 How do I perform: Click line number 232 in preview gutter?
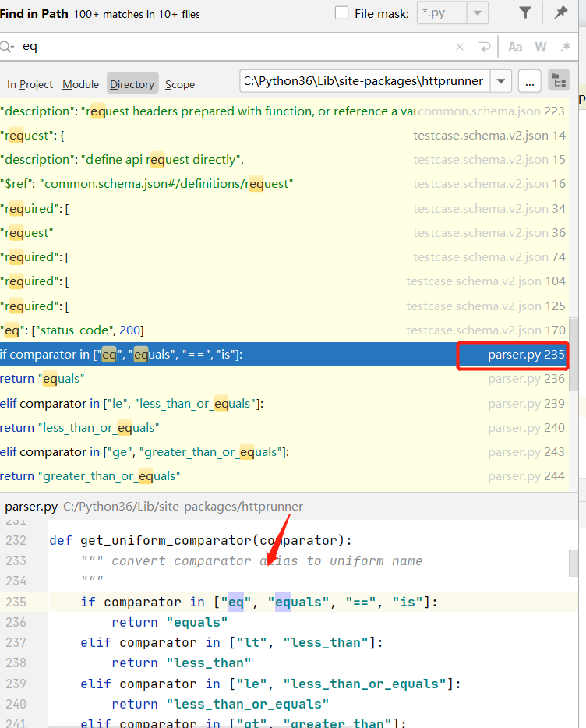(16, 540)
